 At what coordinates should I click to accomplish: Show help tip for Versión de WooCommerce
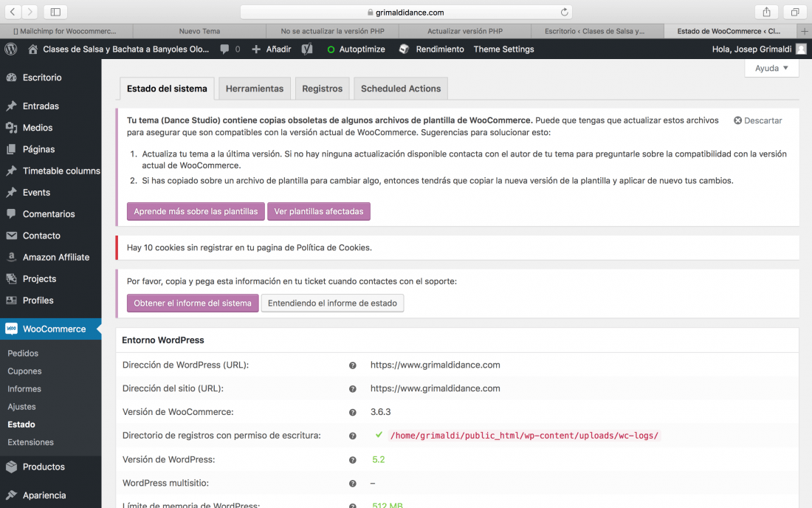[x=353, y=413]
